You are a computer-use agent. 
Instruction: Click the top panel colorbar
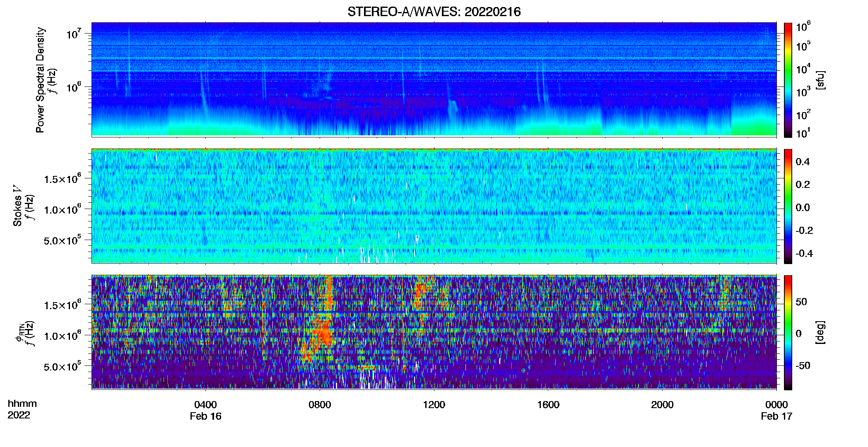click(788, 80)
